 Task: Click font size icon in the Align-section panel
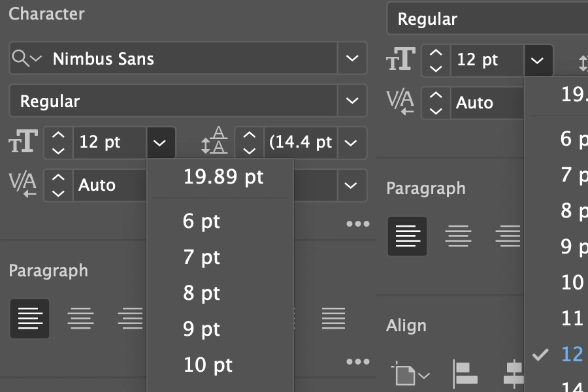401,59
